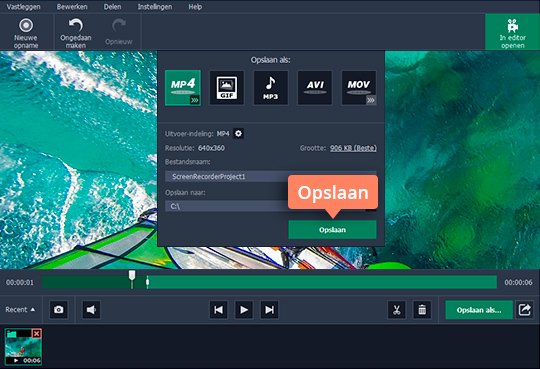The image size is (540, 369).
Task: Click the white timeline playhead marker
Action: coord(132,278)
